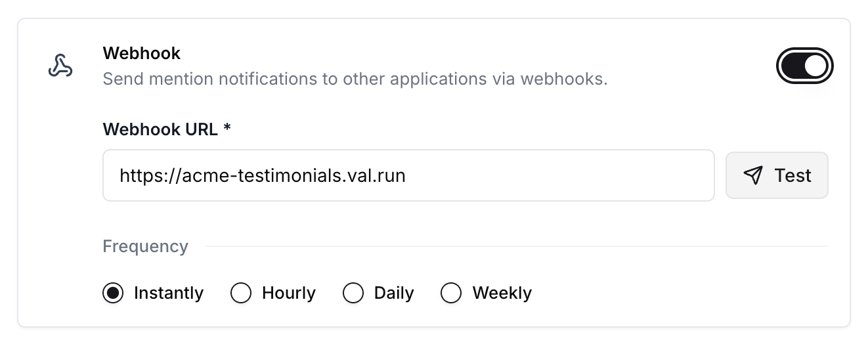Disable the Webhook toggle switch
The image size is (868, 348).
tap(805, 66)
